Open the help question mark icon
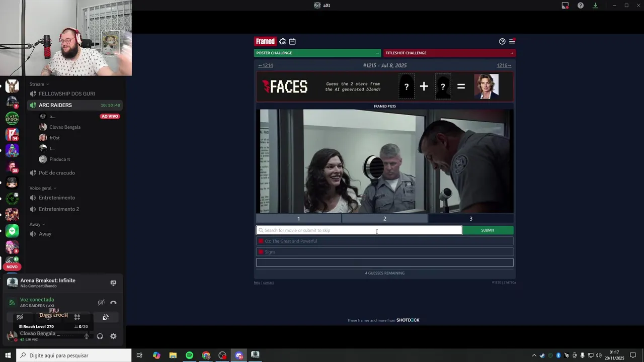The width and height of the screenshot is (644, 362). click(x=502, y=41)
